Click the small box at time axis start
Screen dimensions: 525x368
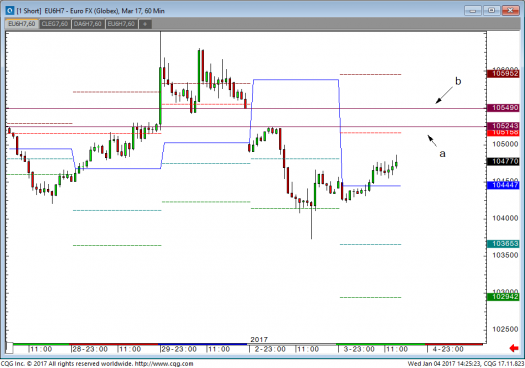9,348
